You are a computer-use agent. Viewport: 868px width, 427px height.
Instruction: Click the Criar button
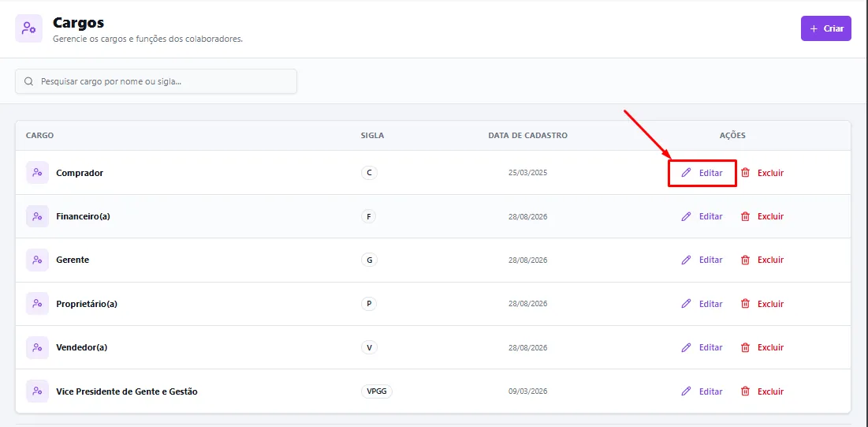[x=826, y=28]
